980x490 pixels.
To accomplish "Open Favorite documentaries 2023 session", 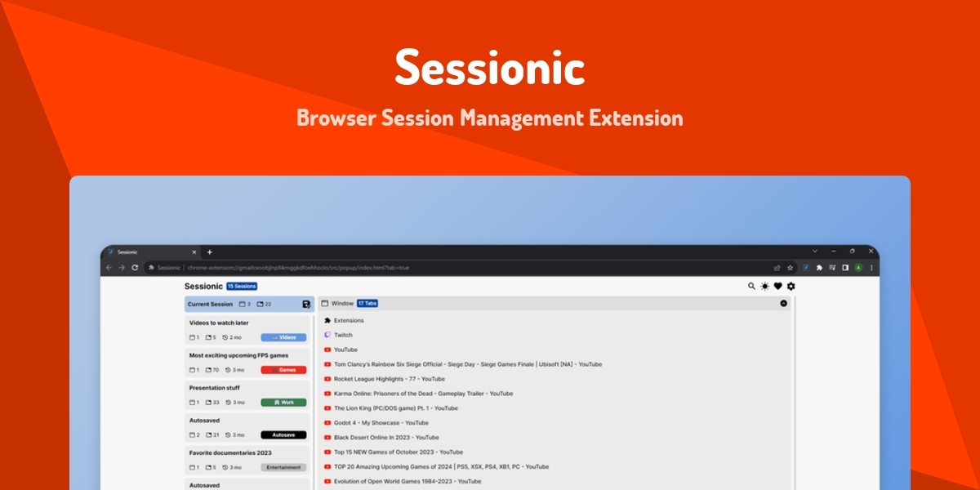I will click(248, 460).
